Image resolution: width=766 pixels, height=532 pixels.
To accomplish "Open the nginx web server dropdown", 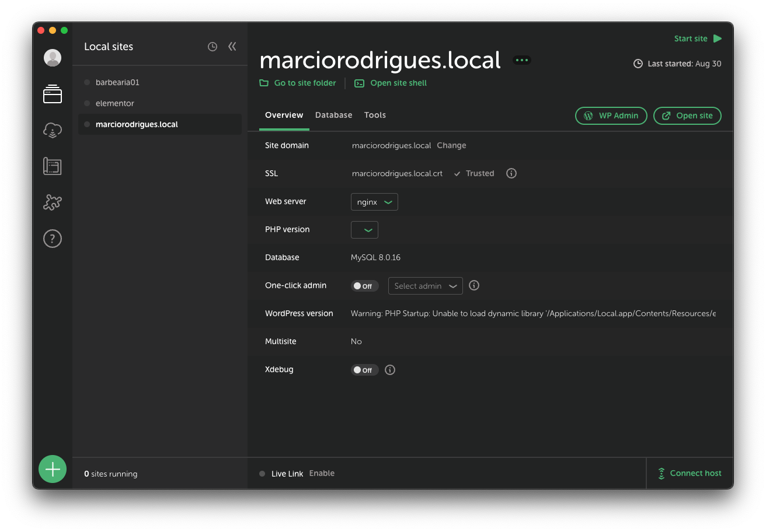I will click(374, 201).
